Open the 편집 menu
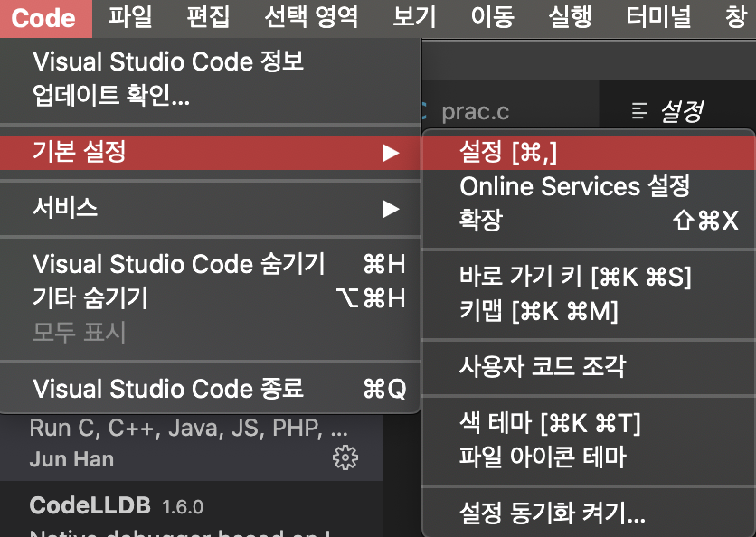Image resolution: width=756 pixels, height=537 pixels. pyautogui.click(x=208, y=17)
